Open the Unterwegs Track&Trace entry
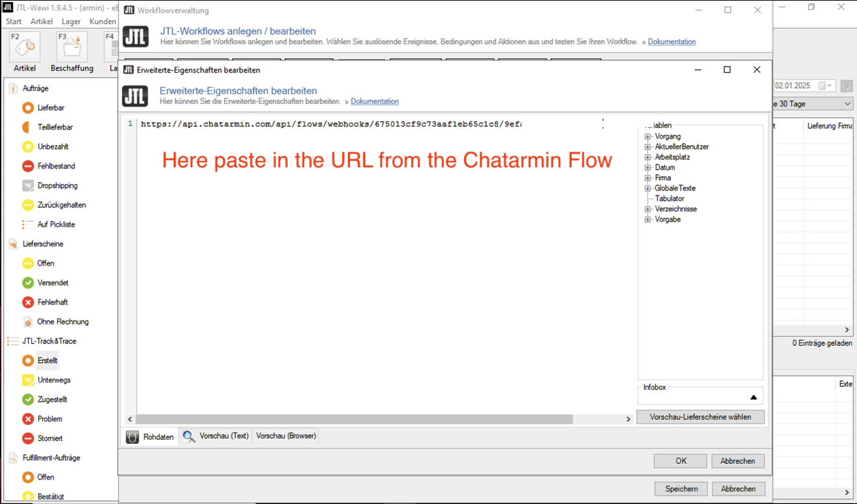857x504 pixels. [54, 380]
